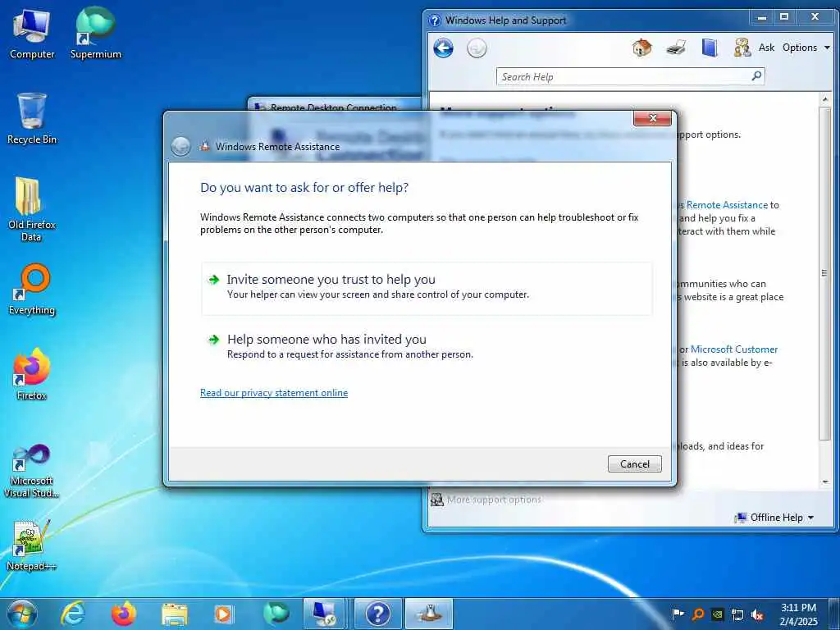Select the Firefox desktop shortcut

click(32, 374)
